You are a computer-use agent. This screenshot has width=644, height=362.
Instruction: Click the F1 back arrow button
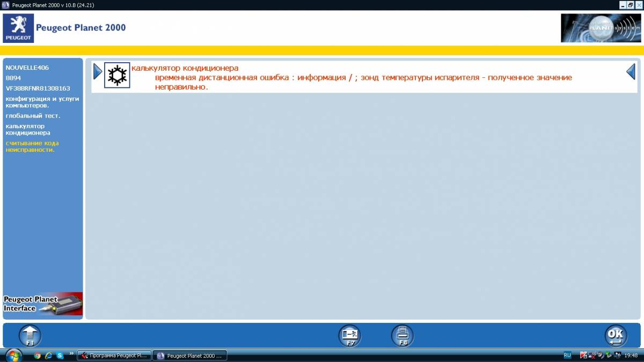click(x=30, y=336)
